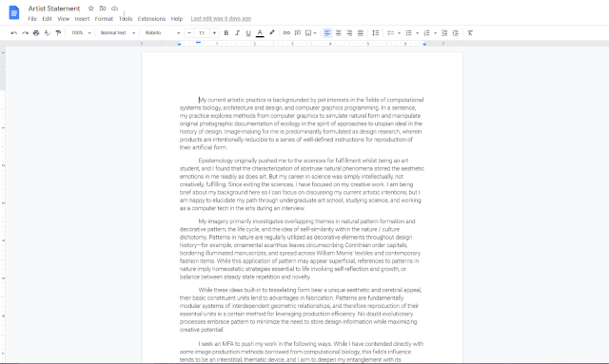
Task: Select Right align
Action: coord(349,33)
